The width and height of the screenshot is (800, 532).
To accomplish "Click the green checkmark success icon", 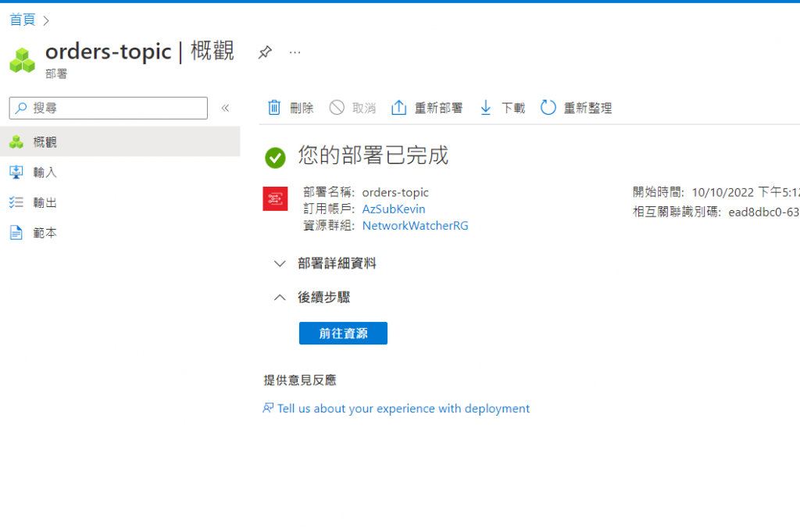I will [x=276, y=158].
